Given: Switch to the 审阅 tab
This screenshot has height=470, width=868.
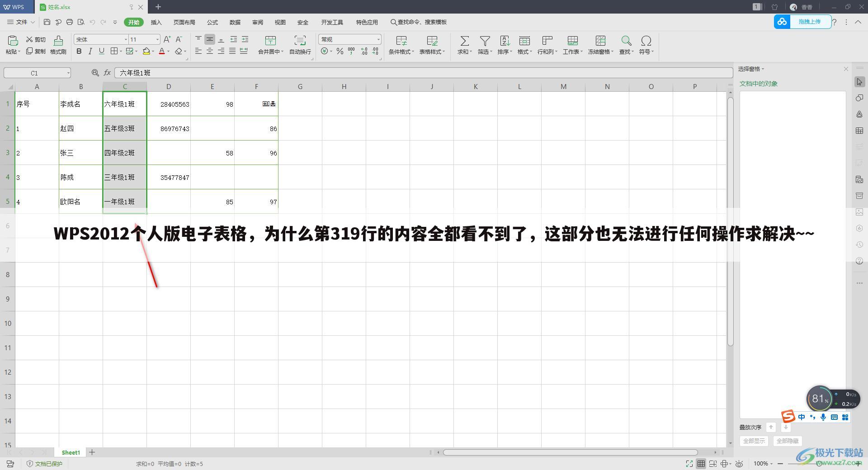Looking at the screenshot, I should coord(258,22).
